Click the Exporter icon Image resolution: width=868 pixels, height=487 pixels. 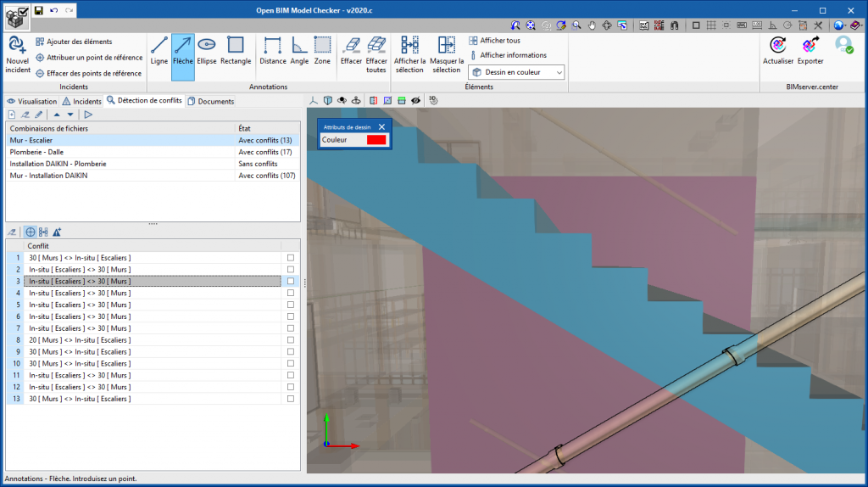coord(810,50)
